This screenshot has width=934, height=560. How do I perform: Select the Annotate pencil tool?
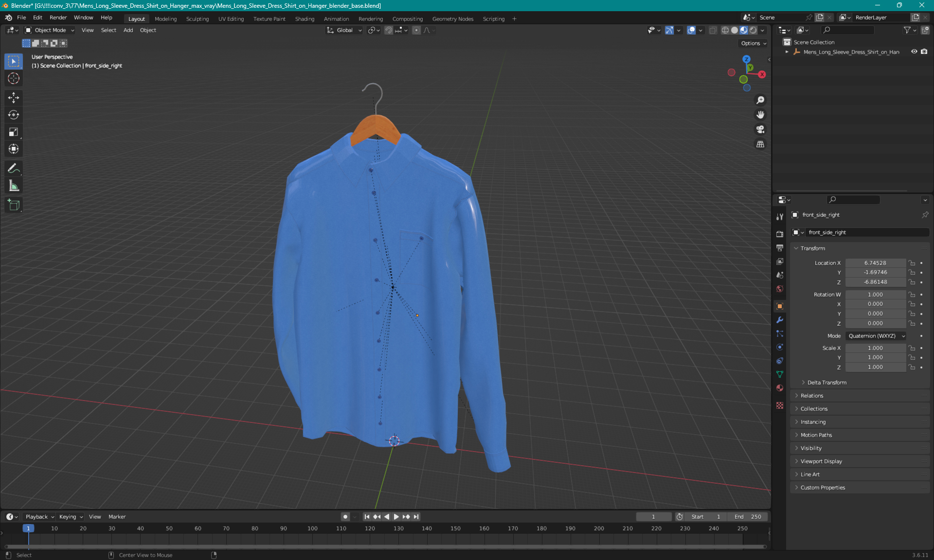[14, 168]
